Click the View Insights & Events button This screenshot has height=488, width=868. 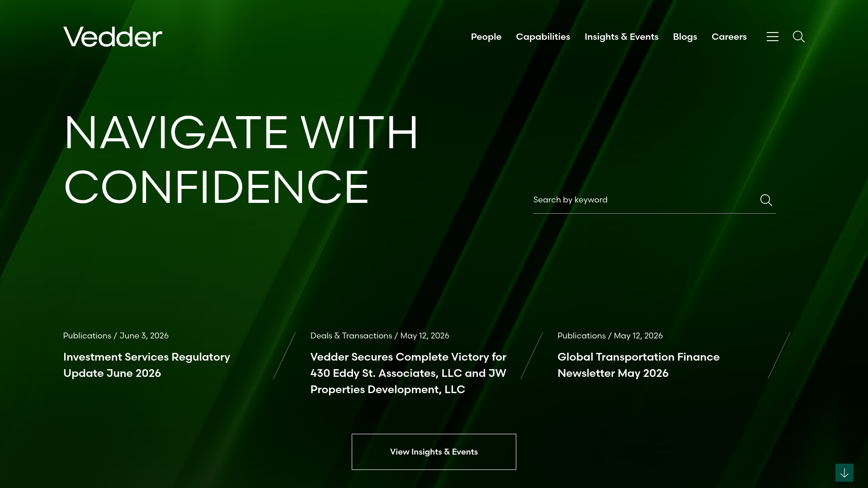pyautogui.click(x=434, y=452)
